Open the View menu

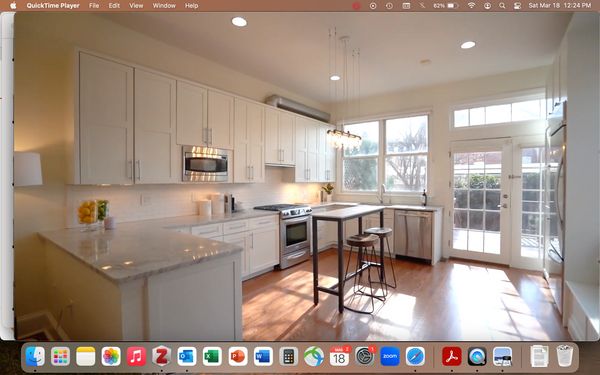pyautogui.click(x=136, y=6)
